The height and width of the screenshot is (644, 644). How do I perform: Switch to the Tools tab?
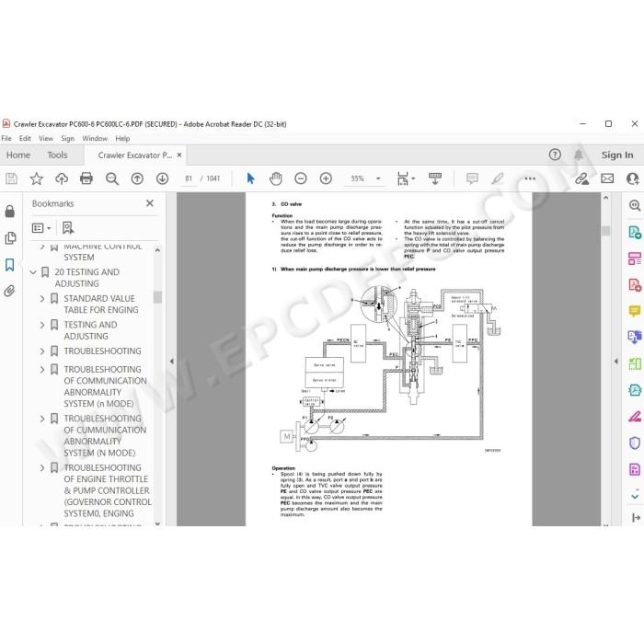coord(57,155)
